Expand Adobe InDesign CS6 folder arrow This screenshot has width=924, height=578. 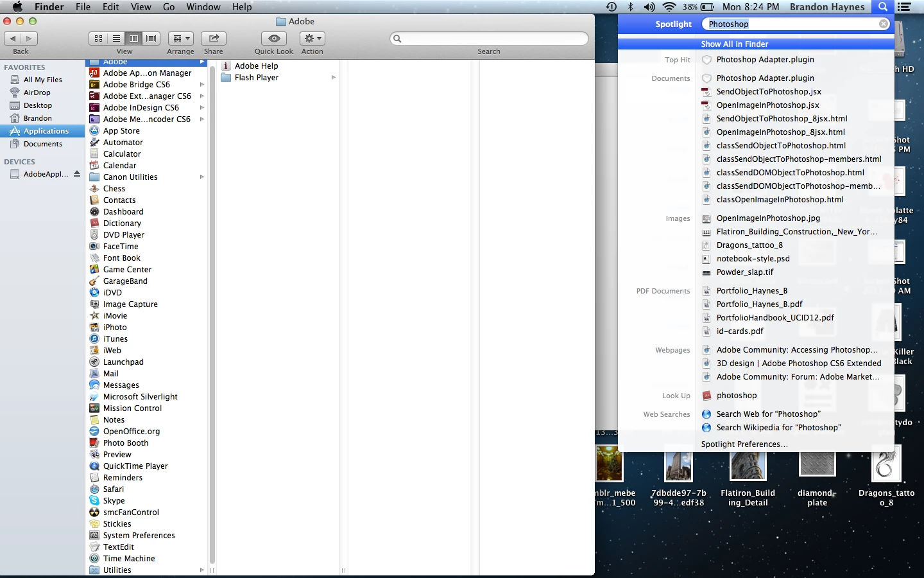(x=202, y=107)
